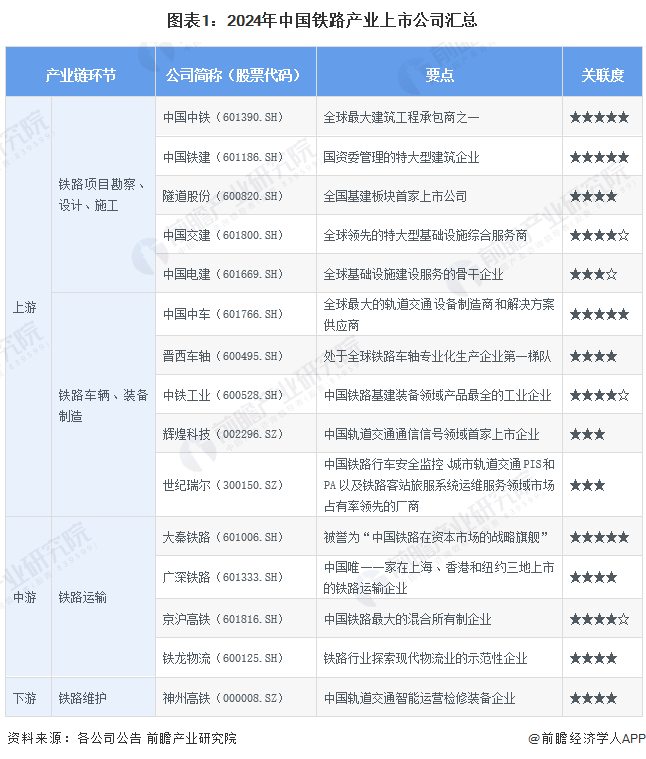The width and height of the screenshot is (646, 759).
Task: Click 中国轨道交通智能运营检修装备企业 description
Action: (x=420, y=698)
